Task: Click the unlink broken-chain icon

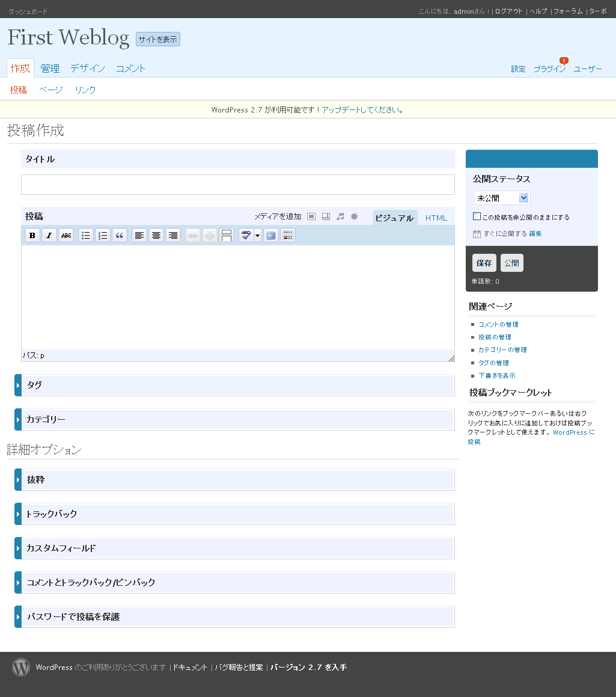Action: 210,236
